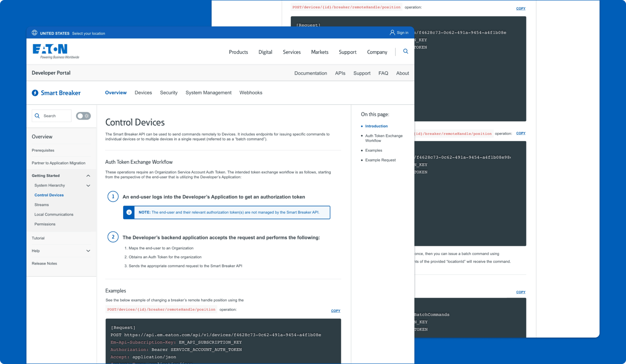Viewport: 626px width, 364px height.
Task: Click the sidebar Search input field
Action: tap(56, 116)
